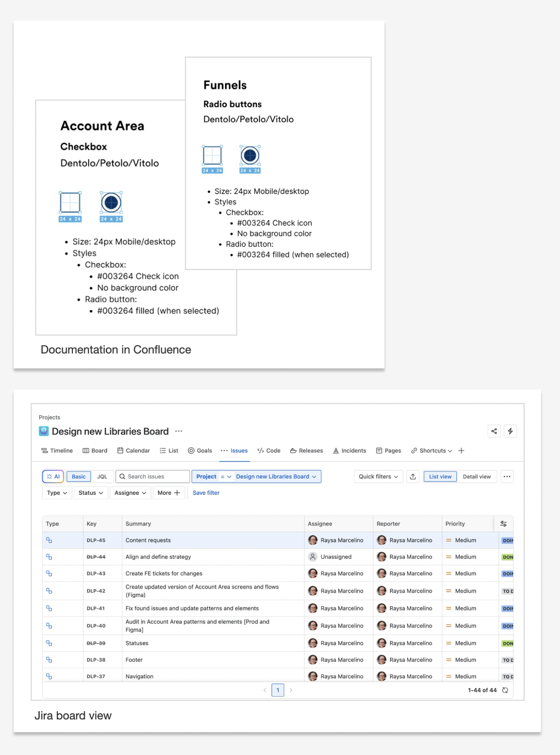
Task: Open the more options ellipsis beside Detail view
Action: (507, 476)
